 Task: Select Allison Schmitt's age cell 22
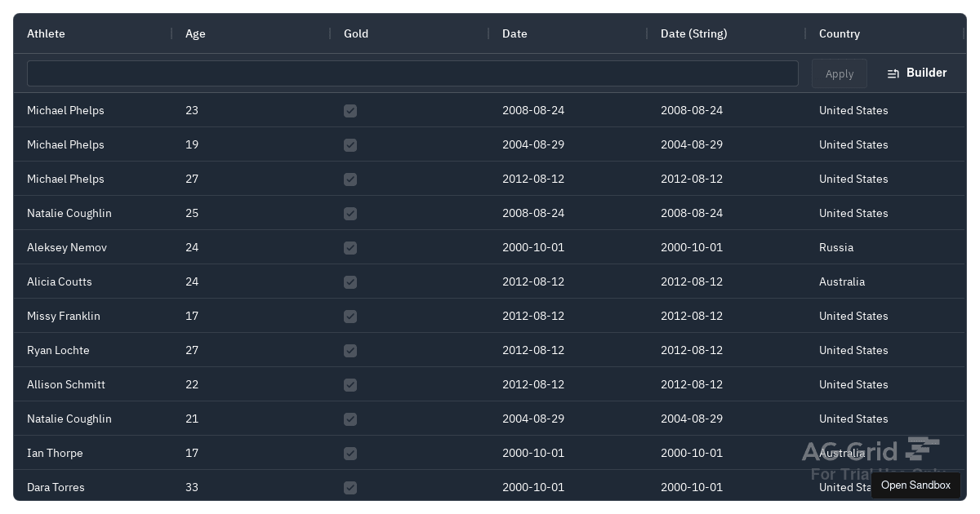click(x=193, y=384)
